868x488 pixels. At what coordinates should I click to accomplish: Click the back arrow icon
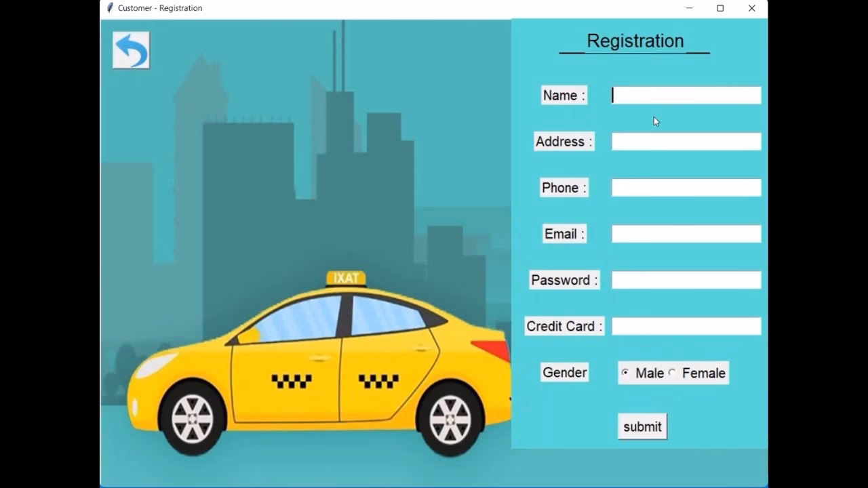click(131, 49)
